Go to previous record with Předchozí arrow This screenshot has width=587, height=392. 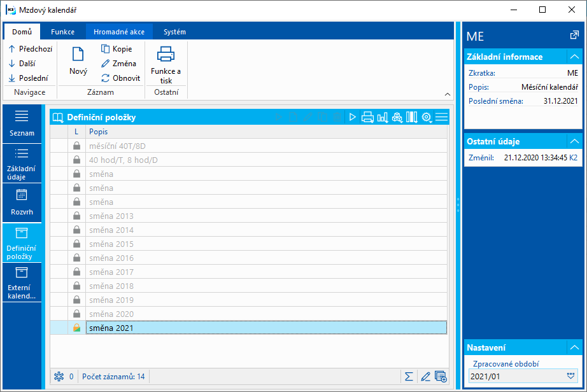tap(11, 48)
